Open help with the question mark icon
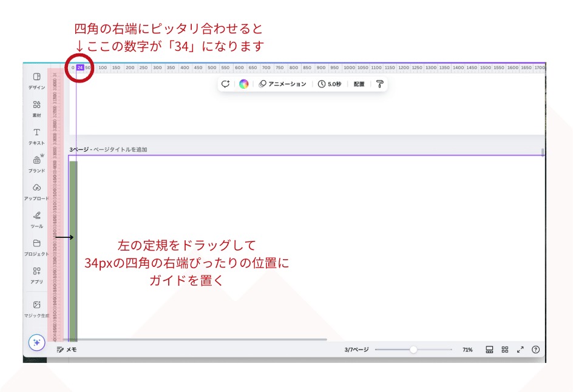This screenshot has width=573, height=392. [x=536, y=350]
